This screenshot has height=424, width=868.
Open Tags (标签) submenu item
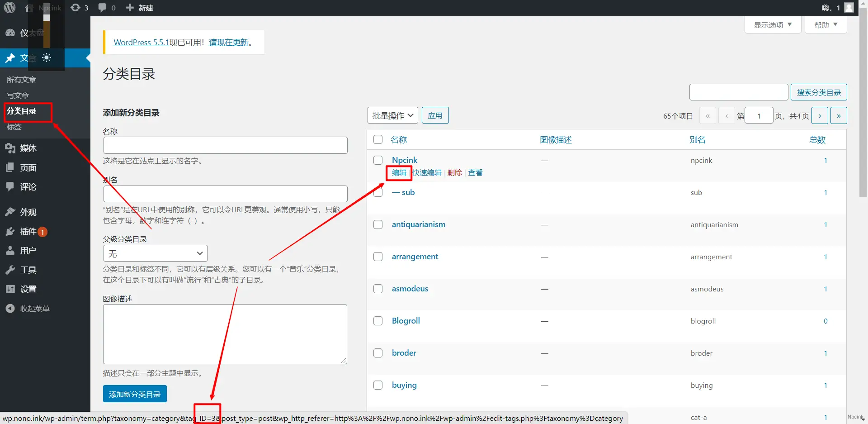tap(14, 127)
